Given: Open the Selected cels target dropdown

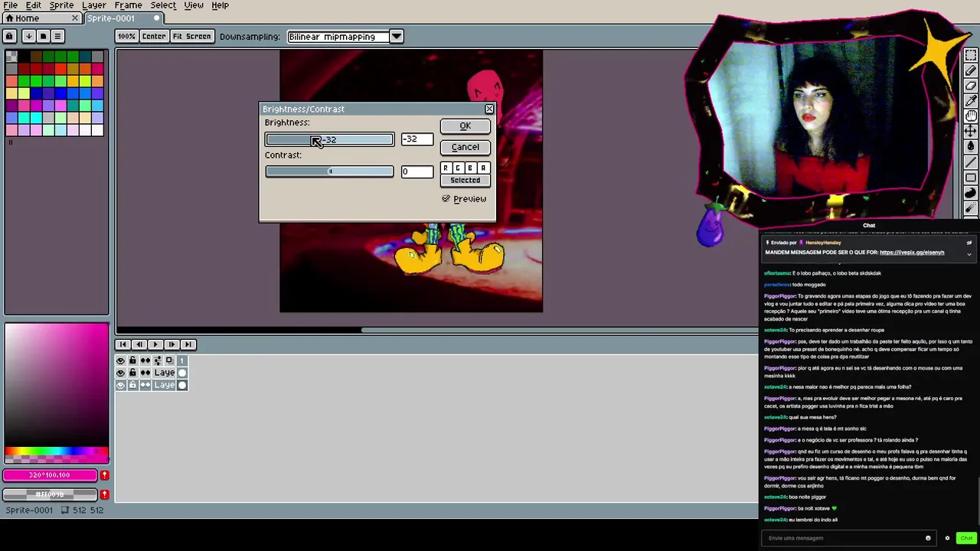Looking at the screenshot, I should click(465, 181).
